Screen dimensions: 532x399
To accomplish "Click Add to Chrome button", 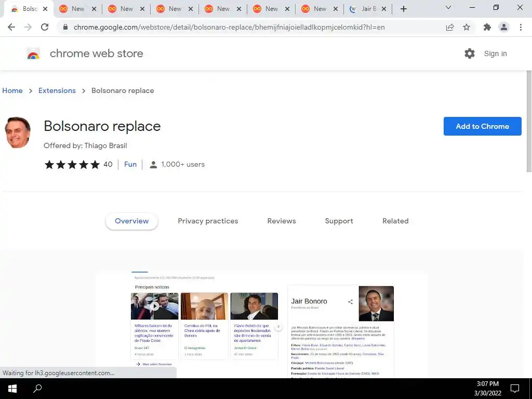I will tap(483, 126).
